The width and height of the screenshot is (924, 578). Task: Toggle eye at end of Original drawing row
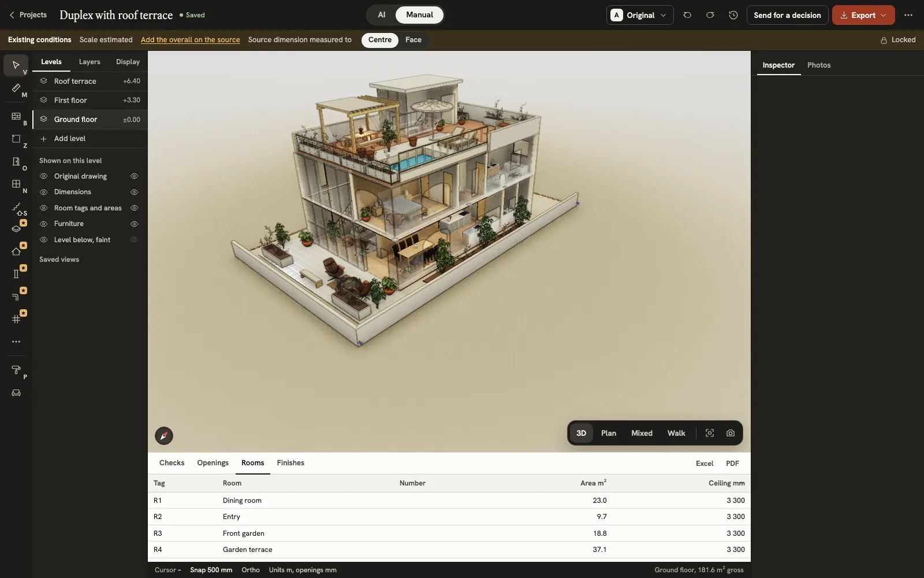134,176
